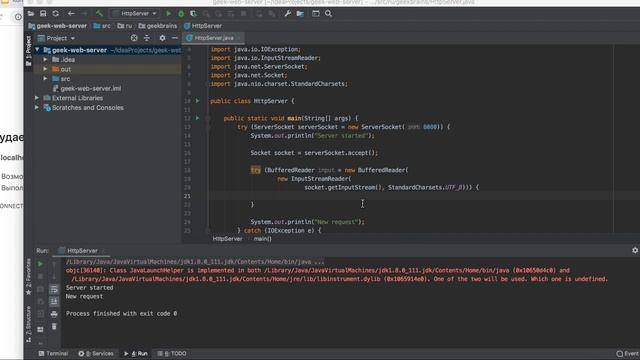Click 'Server started' console output line
Viewport: 640px width, 360px height.
coord(89,288)
